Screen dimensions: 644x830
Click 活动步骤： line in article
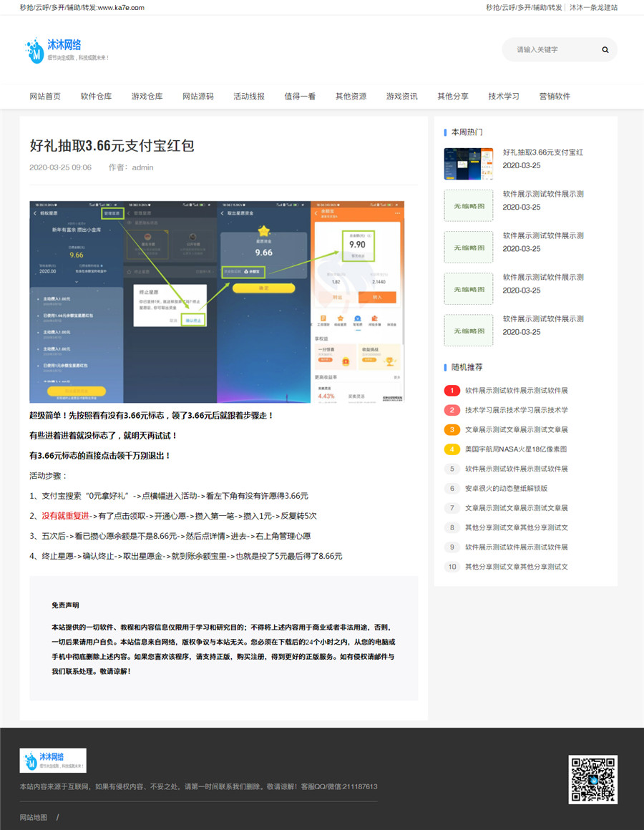tap(48, 476)
